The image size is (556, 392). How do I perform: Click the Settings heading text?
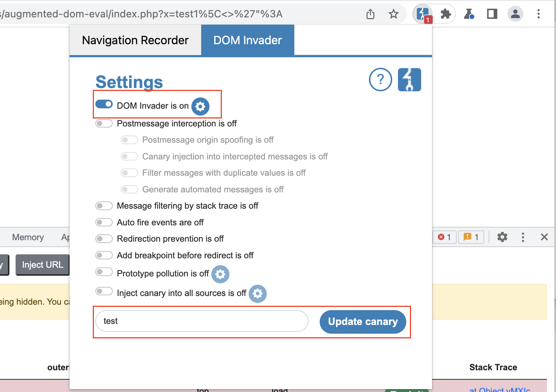point(129,82)
